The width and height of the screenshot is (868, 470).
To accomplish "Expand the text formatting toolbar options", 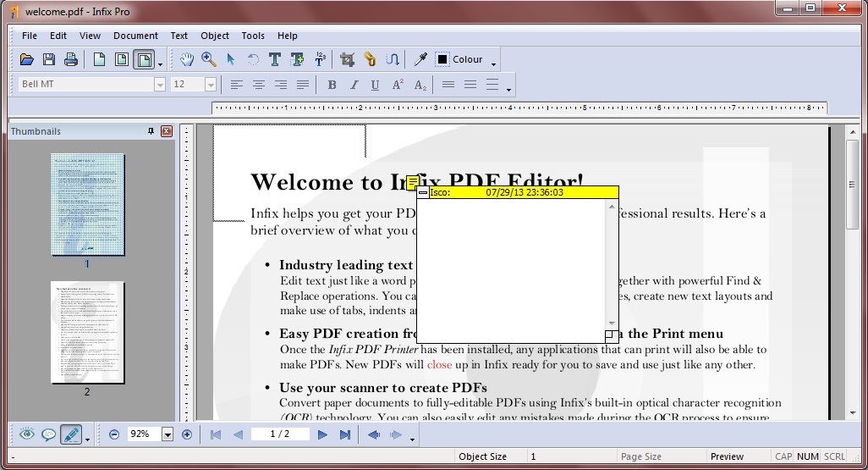I will coord(508,89).
